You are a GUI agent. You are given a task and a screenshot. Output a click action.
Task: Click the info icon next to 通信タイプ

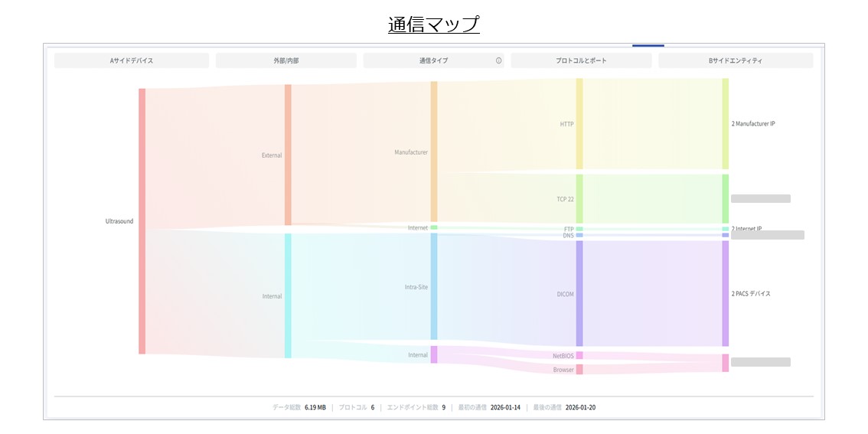pyautogui.click(x=498, y=60)
